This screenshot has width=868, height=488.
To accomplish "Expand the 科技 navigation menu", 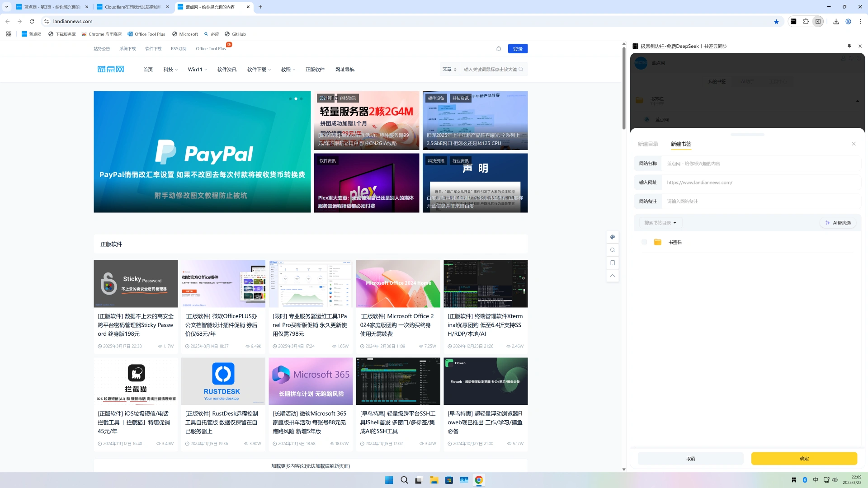I will tap(170, 70).
